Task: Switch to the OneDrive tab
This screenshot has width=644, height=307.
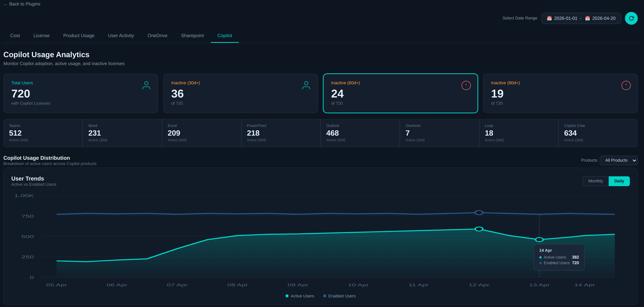Action: [157, 35]
